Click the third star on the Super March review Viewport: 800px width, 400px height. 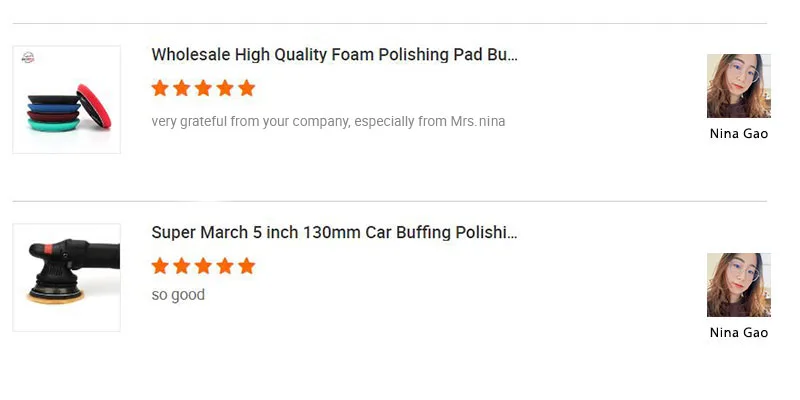click(x=203, y=266)
